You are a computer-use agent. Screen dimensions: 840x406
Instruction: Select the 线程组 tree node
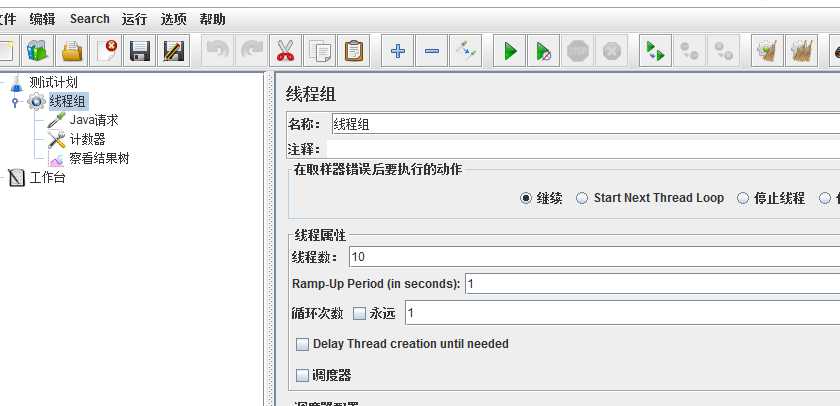(x=68, y=101)
